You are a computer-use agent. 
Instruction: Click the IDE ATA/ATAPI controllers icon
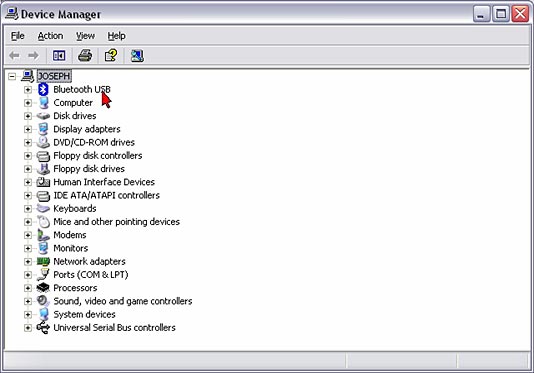coord(43,196)
